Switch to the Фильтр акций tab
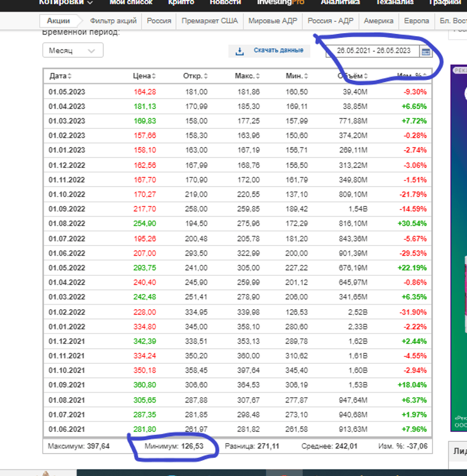The height and width of the screenshot is (476, 467). pos(113,21)
